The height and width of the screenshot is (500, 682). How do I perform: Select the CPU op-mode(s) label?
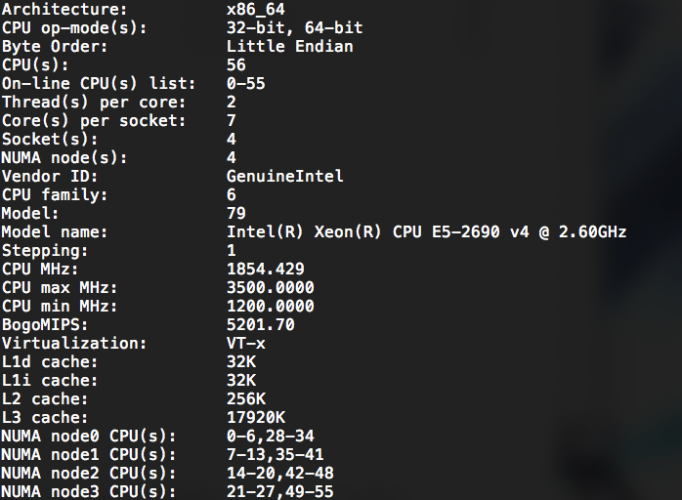75,28
